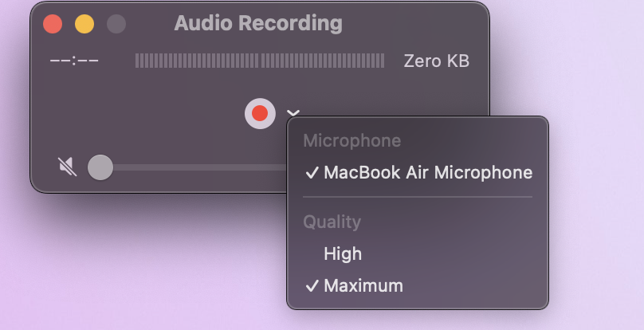Start recording with the red record button
644x330 pixels.
[260, 114]
